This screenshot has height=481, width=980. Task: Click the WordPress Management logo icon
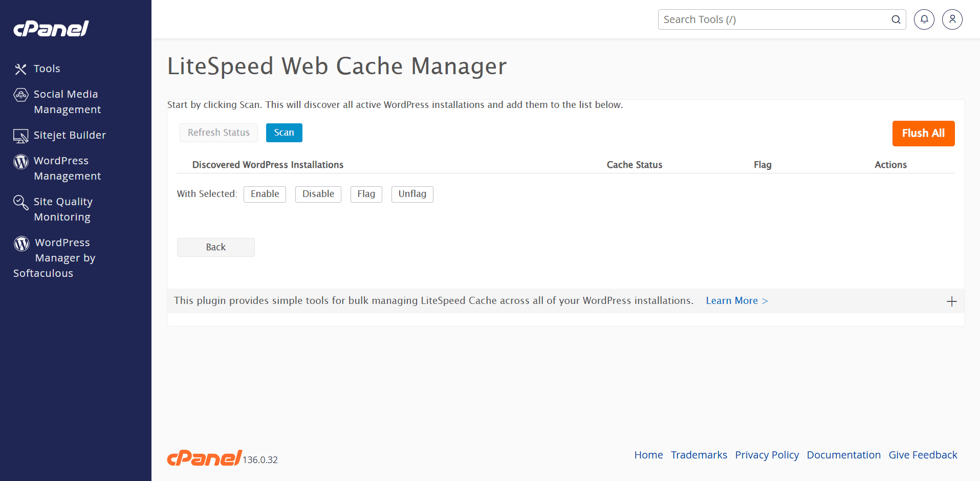click(20, 162)
